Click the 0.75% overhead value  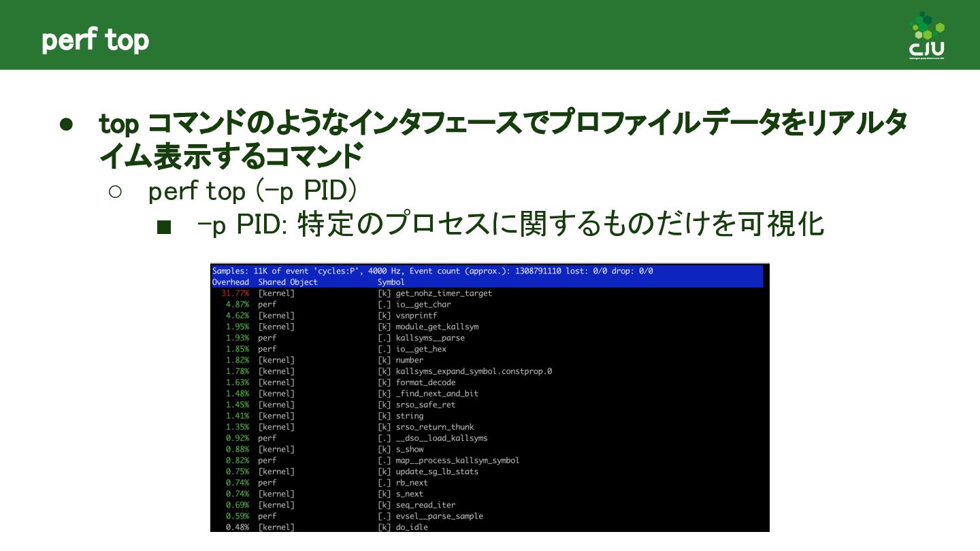238,471
